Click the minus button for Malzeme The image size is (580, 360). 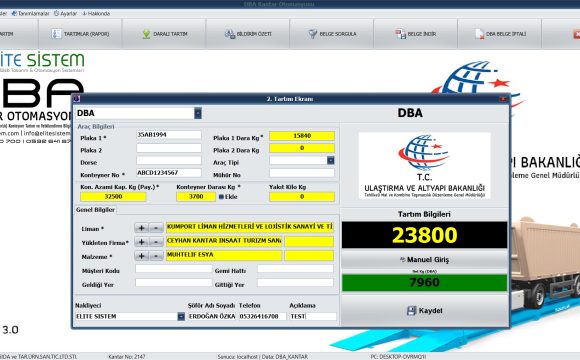pyautogui.click(x=156, y=256)
